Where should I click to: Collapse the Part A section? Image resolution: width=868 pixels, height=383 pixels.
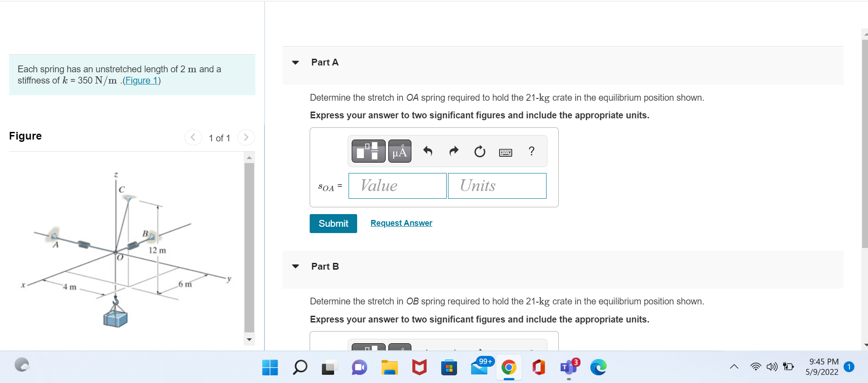pos(296,63)
